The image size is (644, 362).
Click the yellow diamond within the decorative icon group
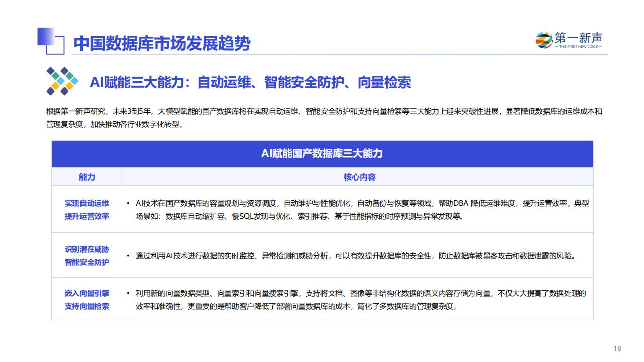(x=55, y=86)
